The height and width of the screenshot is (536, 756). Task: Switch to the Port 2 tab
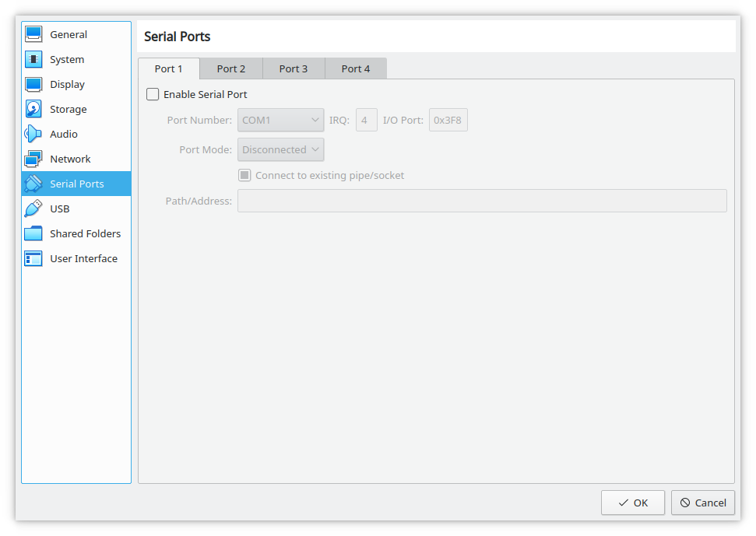pyautogui.click(x=231, y=69)
